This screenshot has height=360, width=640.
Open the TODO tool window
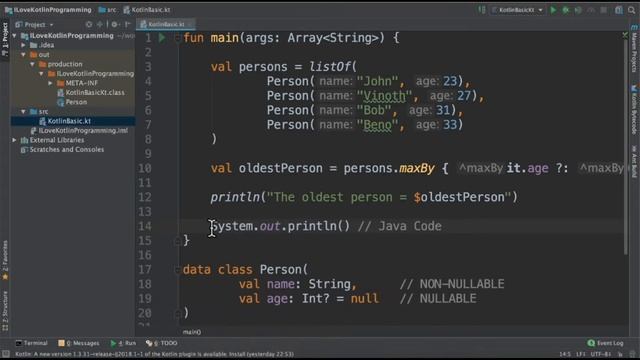tap(162, 343)
